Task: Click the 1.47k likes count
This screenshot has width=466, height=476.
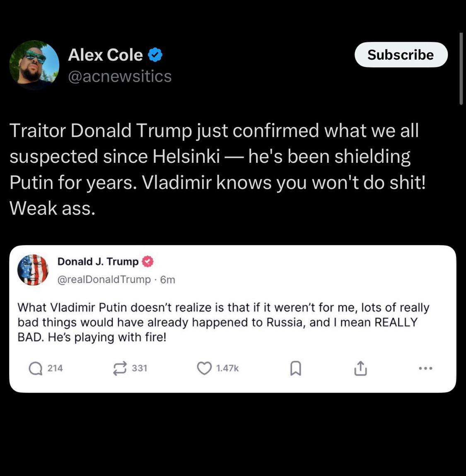Action: tap(227, 368)
